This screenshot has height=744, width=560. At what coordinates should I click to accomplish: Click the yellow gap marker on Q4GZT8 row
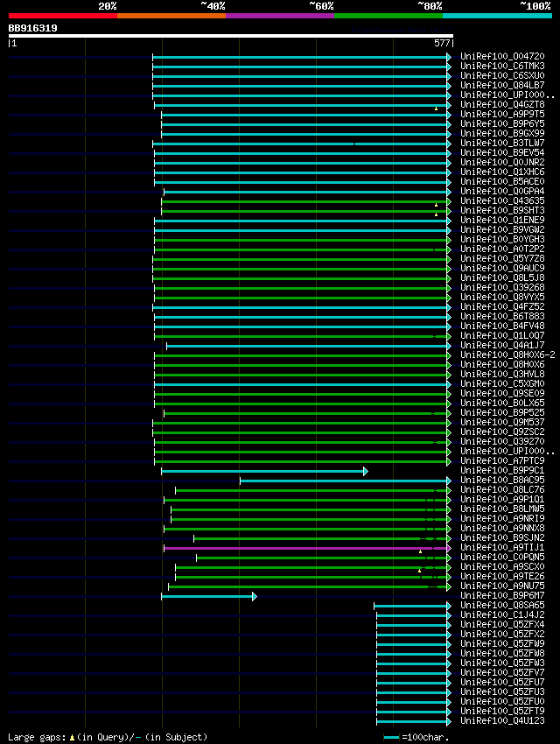click(436, 109)
